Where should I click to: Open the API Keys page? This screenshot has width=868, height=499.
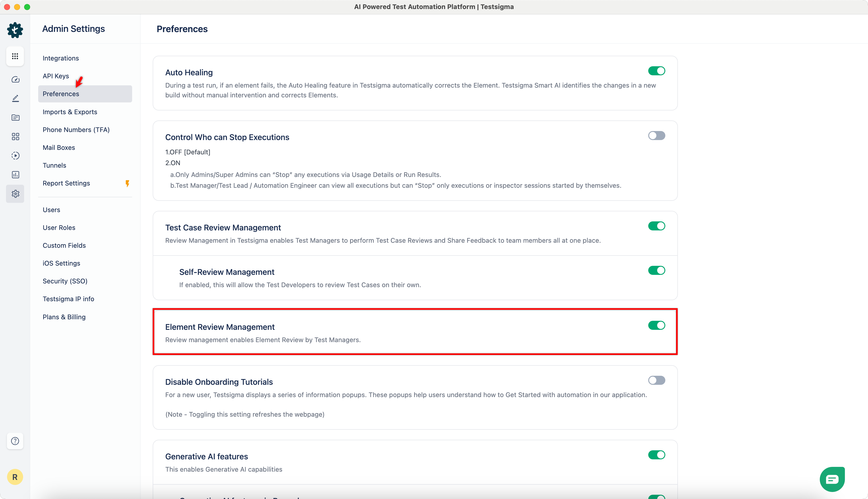56,76
